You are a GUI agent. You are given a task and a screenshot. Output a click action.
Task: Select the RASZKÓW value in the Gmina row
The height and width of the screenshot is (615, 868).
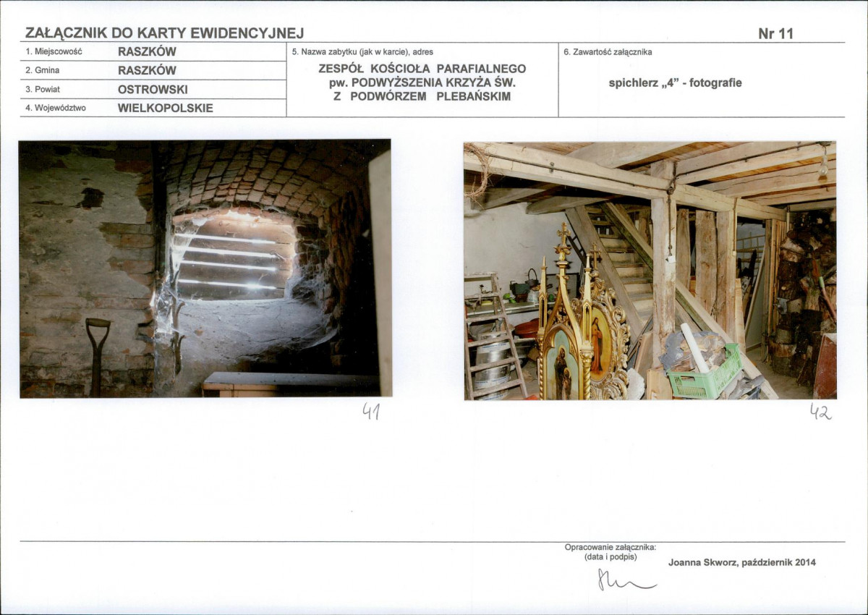[147, 70]
